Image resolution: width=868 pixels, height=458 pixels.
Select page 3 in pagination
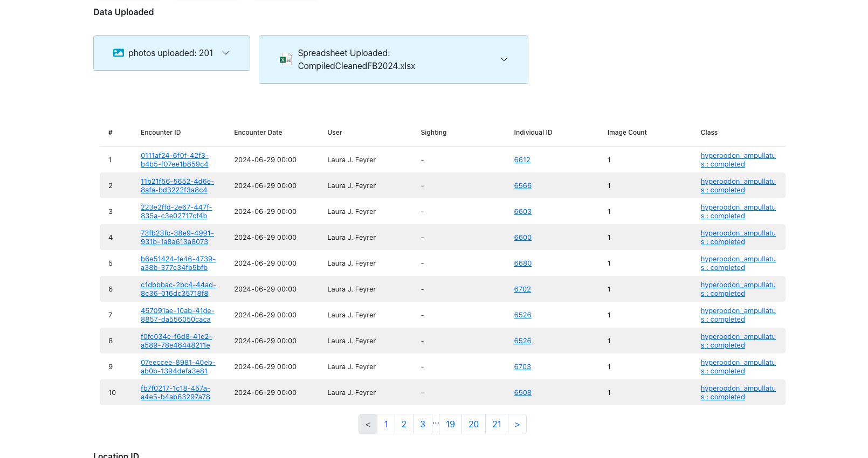click(423, 425)
